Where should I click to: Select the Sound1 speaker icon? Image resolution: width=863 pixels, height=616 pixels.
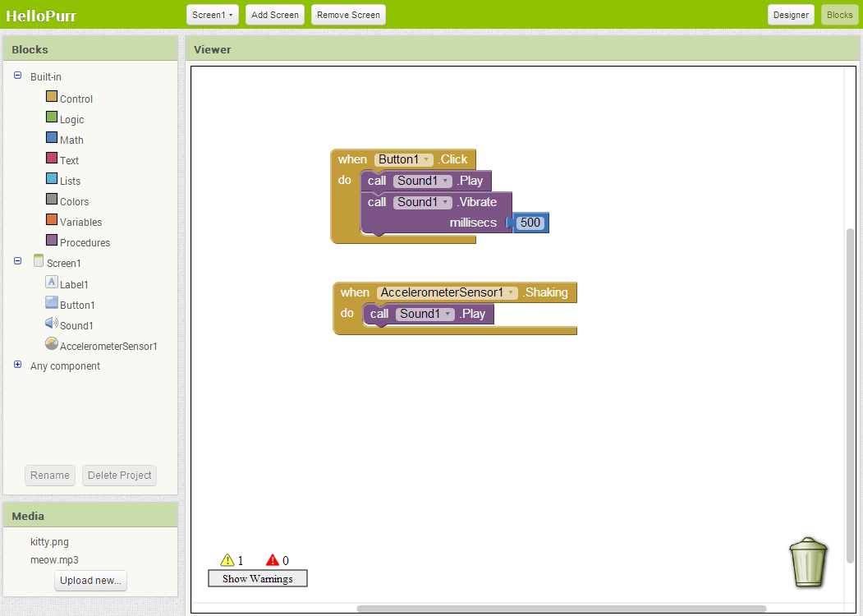(51, 324)
